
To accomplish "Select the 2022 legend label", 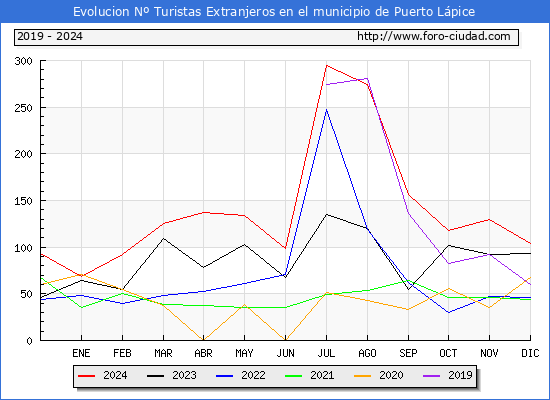I will pyautogui.click(x=253, y=375).
